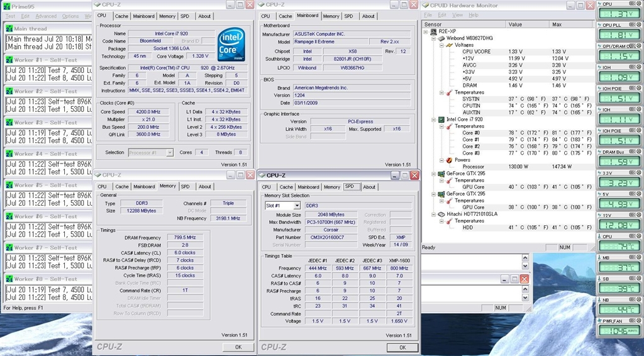Collapse the second GeForce GTX 295 node
Image resolution: width=644 pixels, height=356 pixels.
[x=434, y=194]
